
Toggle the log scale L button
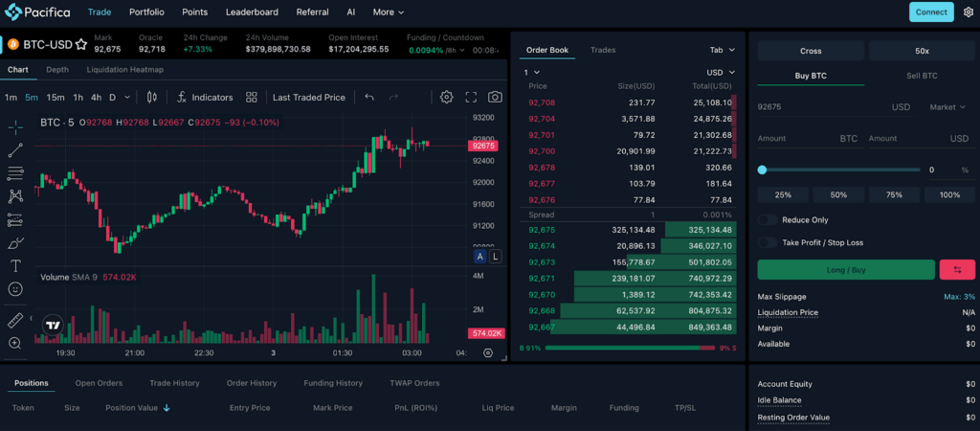[495, 257]
